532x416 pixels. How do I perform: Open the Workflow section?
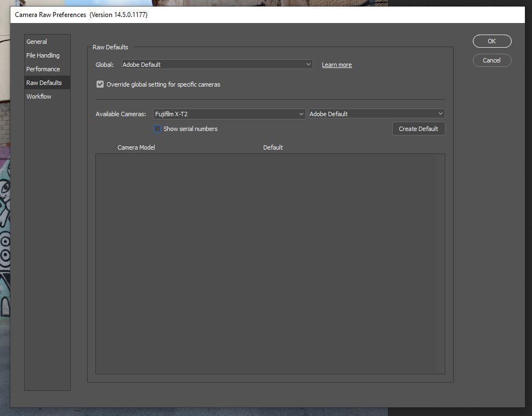[38, 96]
